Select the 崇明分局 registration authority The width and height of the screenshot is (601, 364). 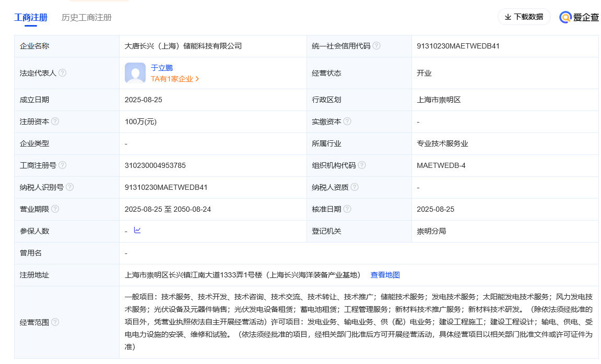click(x=431, y=231)
